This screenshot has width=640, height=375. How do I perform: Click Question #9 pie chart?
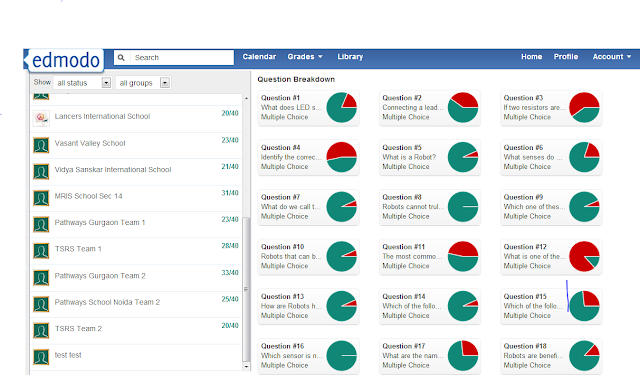(x=584, y=207)
